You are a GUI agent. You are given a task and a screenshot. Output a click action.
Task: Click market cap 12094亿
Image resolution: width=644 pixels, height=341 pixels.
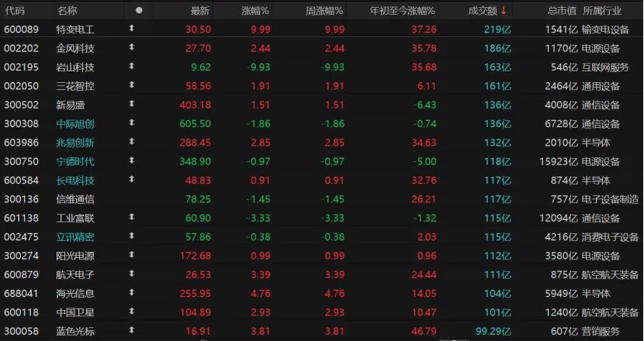[559, 219]
